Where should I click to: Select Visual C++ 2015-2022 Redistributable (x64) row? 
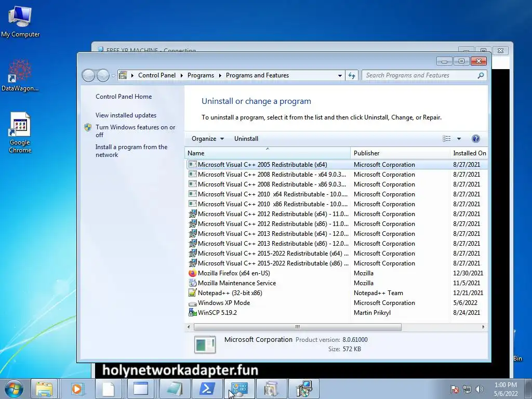click(337, 254)
